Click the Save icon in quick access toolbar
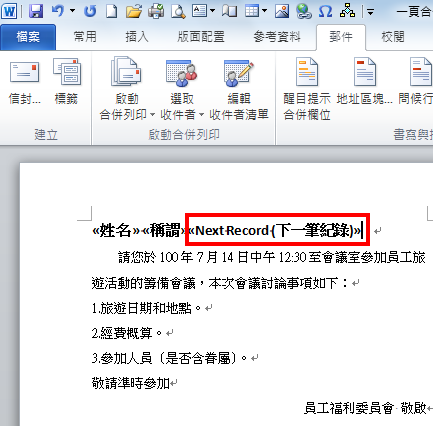 click(x=36, y=11)
